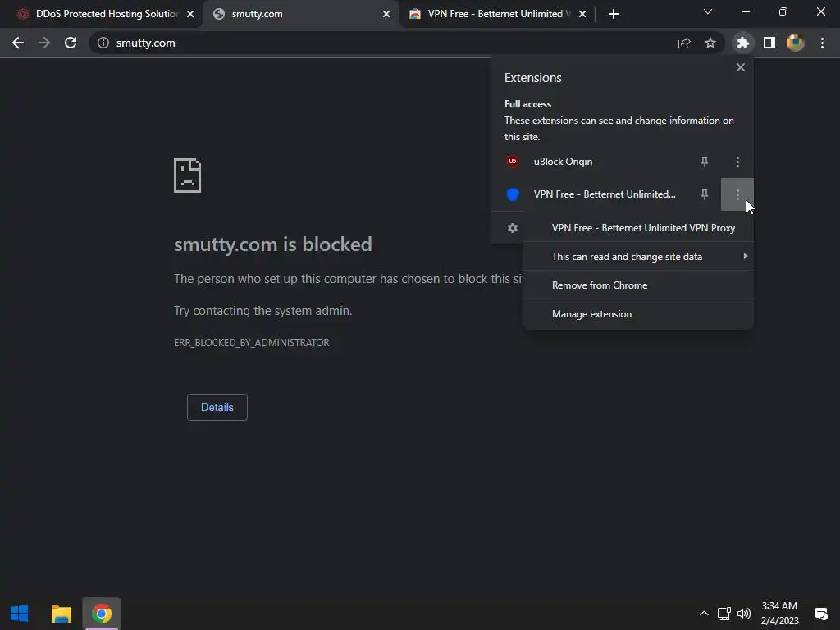This screenshot has height=630, width=840.
Task: Open the side panel icon in toolbar
Action: point(769,43)
